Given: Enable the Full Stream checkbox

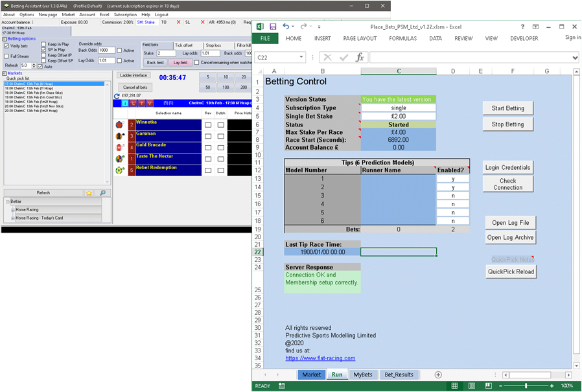Looking at the screenshot, I should pos(6,56).
